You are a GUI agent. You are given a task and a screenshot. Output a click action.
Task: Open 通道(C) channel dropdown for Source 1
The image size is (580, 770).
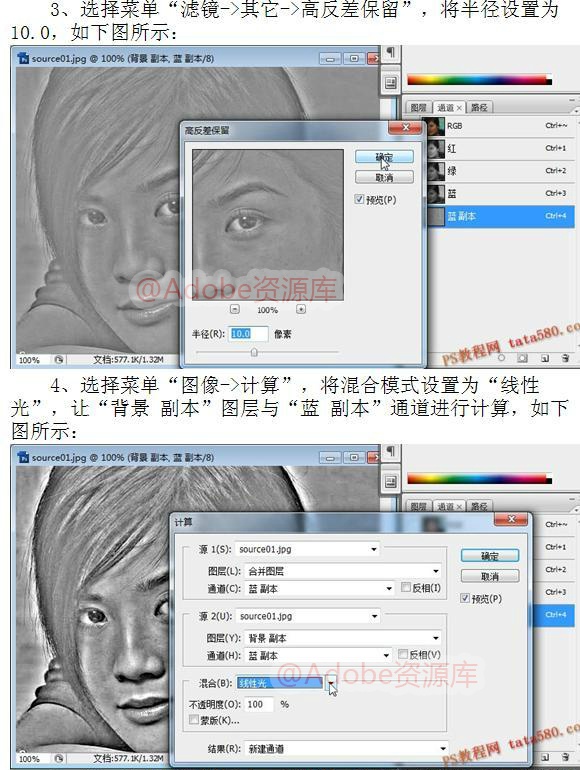(319, 588)
